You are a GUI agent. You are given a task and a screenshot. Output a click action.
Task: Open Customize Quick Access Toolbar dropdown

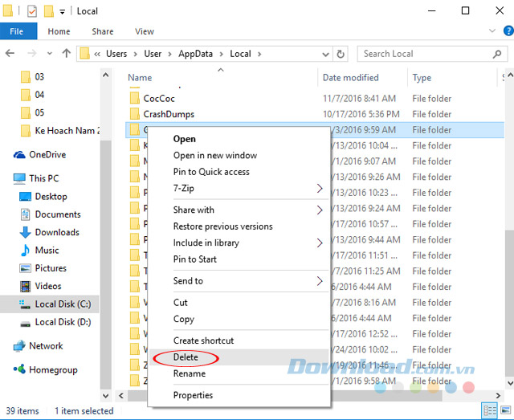click(x=62, y=12)
